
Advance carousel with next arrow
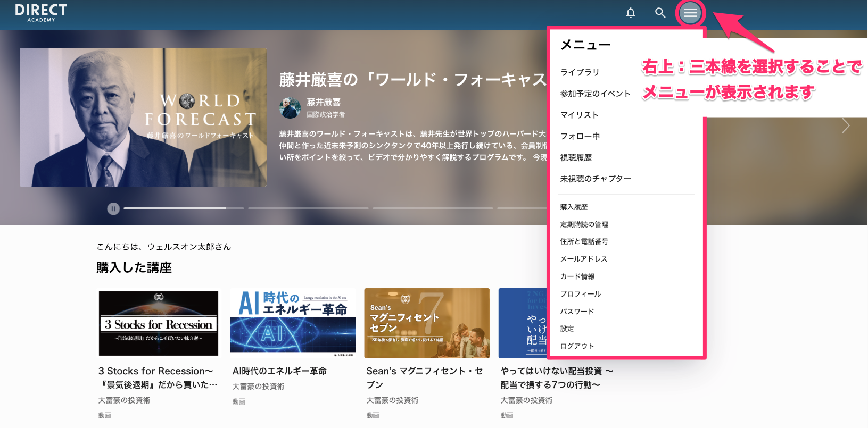click(846, 125)
